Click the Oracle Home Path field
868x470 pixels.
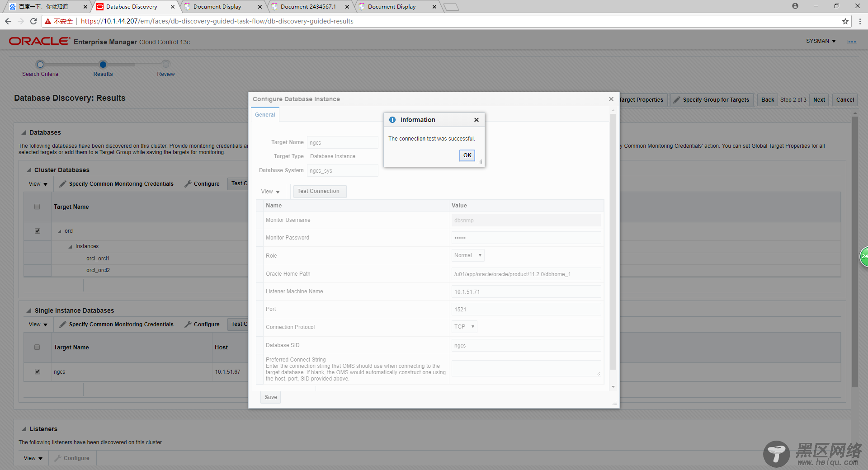[526, 274]
